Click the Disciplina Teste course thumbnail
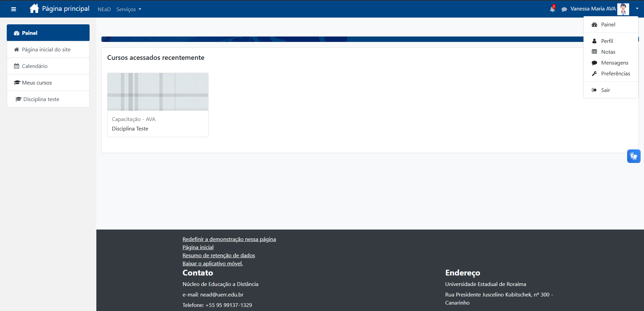The image size is (644, 311). point(158,92)
